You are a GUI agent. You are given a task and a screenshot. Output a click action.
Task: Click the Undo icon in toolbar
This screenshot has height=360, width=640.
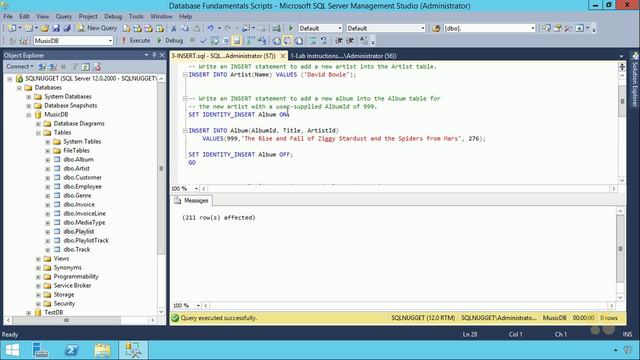point(210,28)
